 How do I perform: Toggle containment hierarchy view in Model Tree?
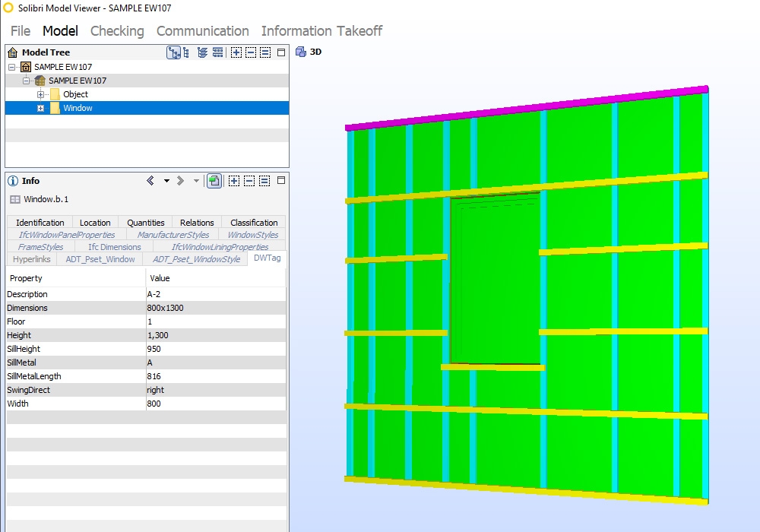coord(173,52)
